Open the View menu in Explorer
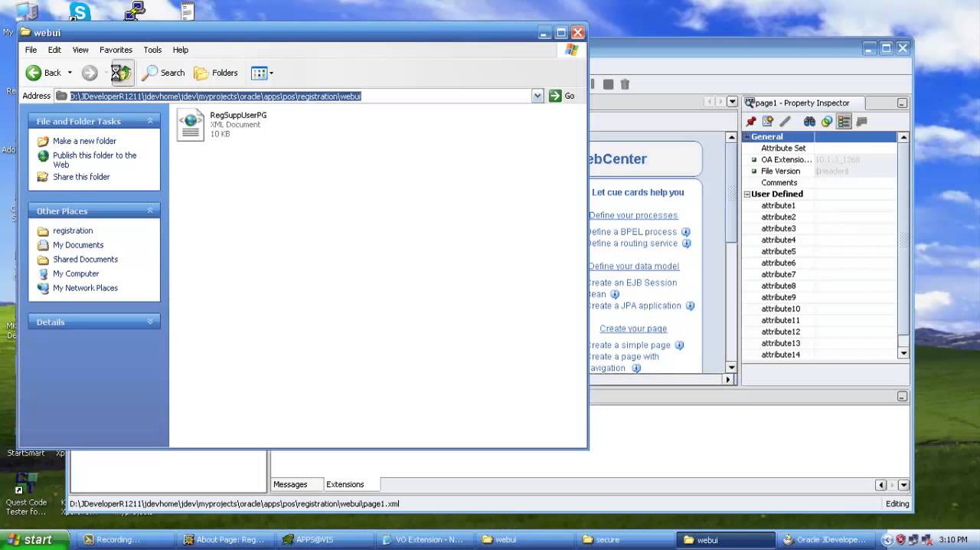Viewport: 980px width, 550px height. 80,50
